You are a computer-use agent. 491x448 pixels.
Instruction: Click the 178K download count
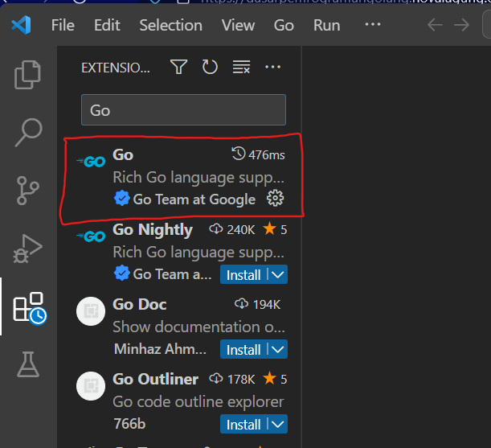pos(232,380)
